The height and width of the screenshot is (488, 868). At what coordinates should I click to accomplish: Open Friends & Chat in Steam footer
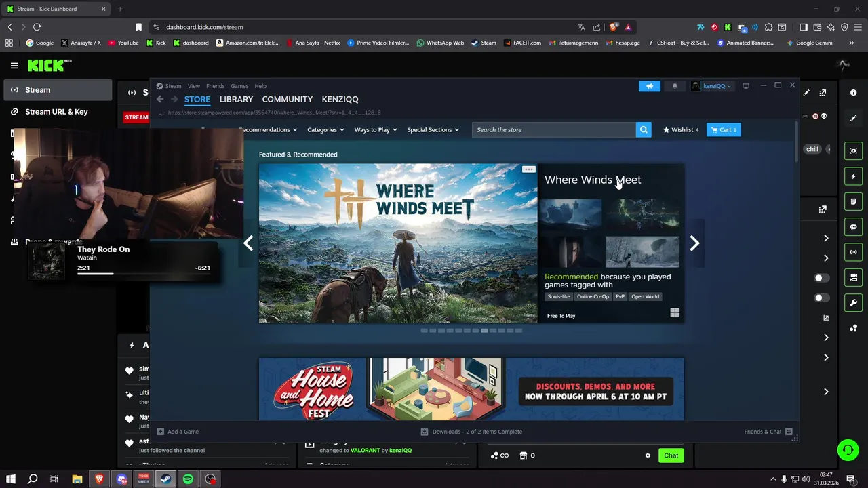point(768,432)
